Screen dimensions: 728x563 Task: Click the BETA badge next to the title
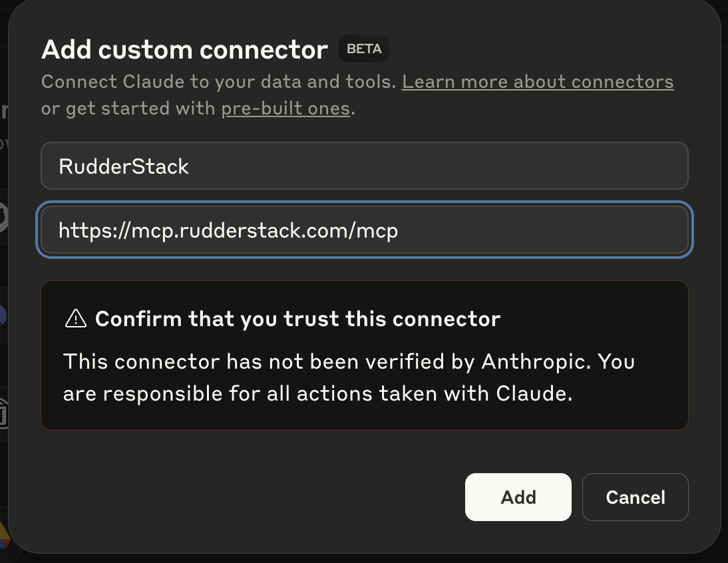(x=364, y=49)
